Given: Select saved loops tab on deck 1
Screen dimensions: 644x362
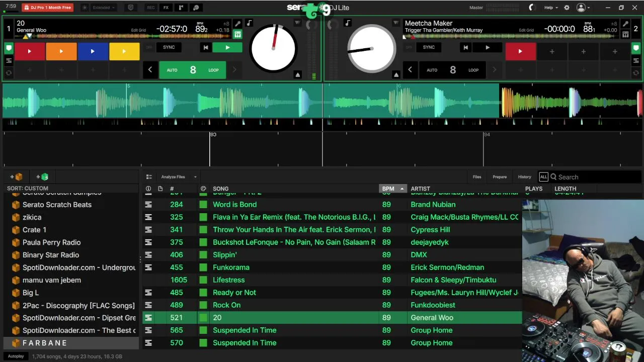Looking at the screenshot, I should pos(9,73).
